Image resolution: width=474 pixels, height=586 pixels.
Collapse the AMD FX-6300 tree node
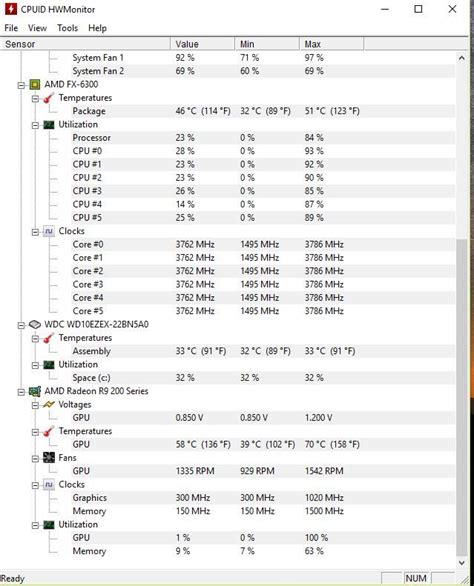21,85
